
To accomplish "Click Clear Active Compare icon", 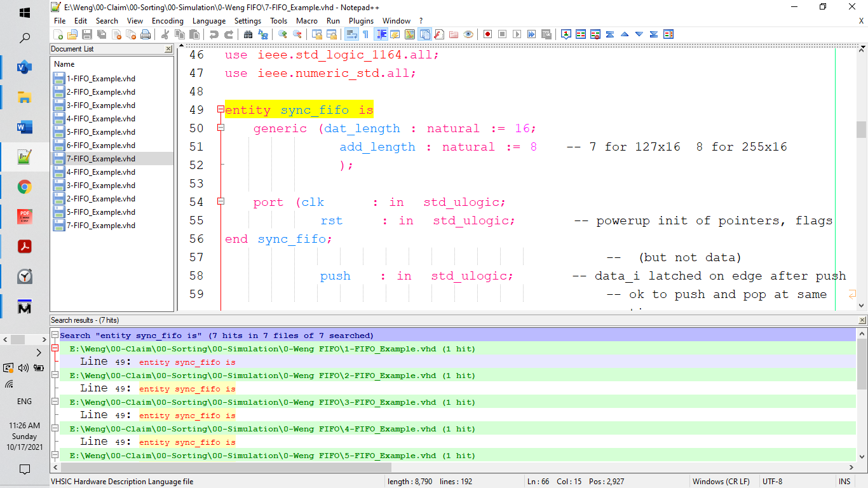I will tap(595, 34).
